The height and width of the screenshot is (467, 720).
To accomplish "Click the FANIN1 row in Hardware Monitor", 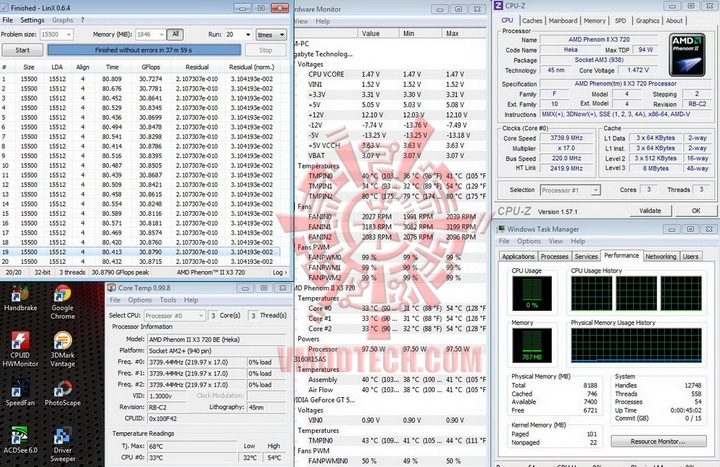I will 391,226.
